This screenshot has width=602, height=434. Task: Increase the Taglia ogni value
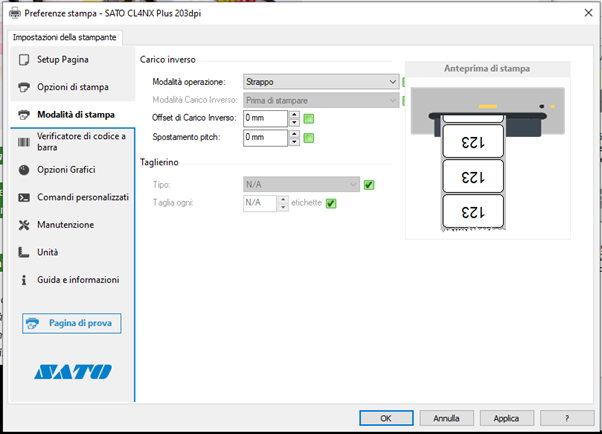pos(283,199)
